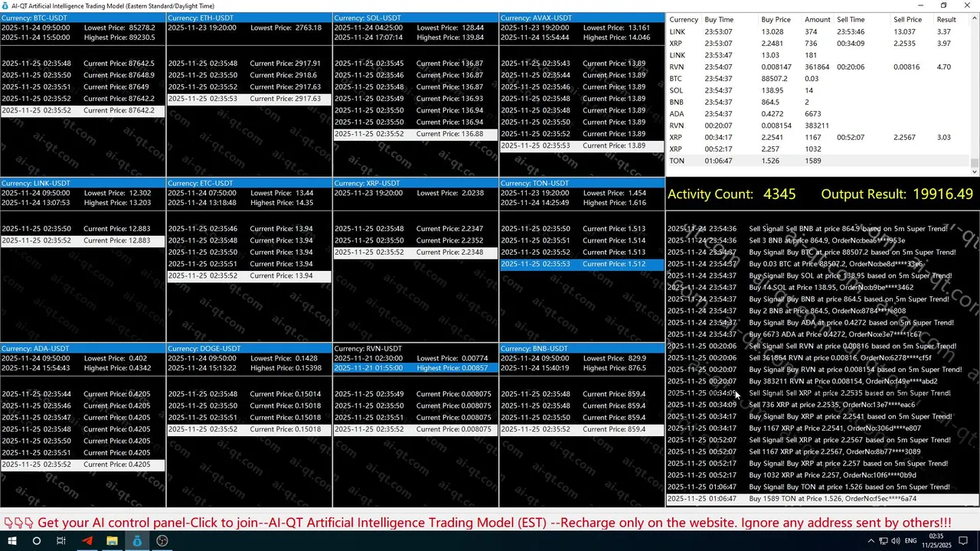Select the log line 'Sell Signal! Sell BNB at price 864.9'
This screenshot has width=980, height=551.
(x=822, y=229)
